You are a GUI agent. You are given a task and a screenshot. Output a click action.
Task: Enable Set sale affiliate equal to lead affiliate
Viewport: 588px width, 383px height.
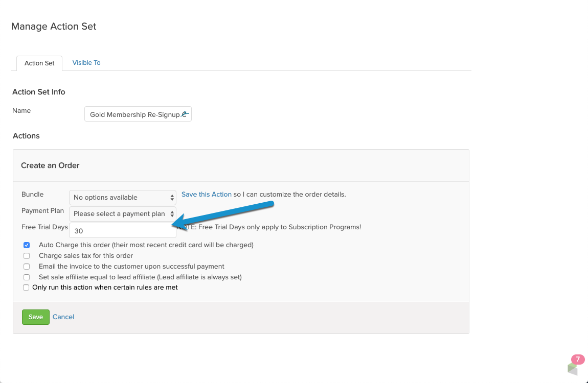(x=27, y=277)
